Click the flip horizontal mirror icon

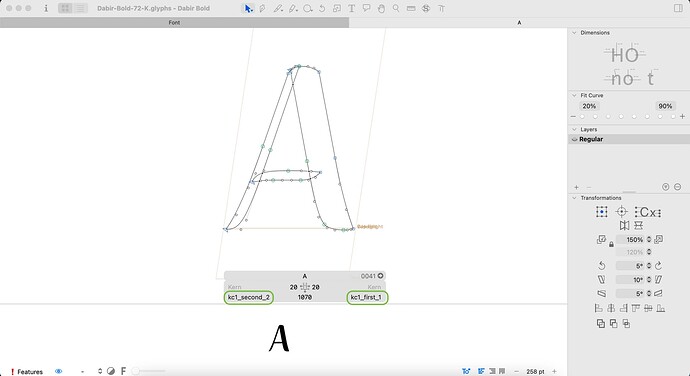click(x=624, y=225)
